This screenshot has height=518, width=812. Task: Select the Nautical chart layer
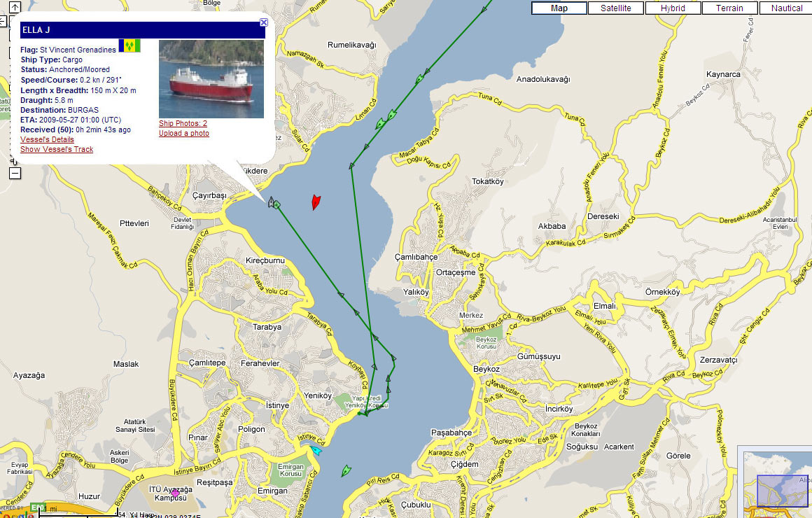point(786,8)
